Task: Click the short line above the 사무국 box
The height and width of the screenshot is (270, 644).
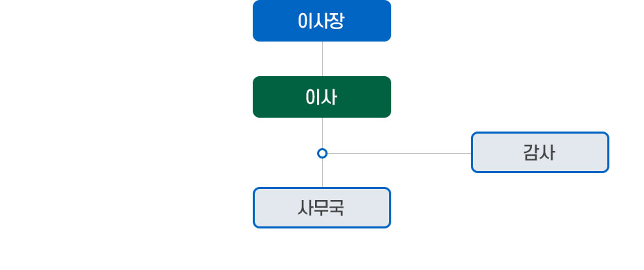Action: point(323,173)
